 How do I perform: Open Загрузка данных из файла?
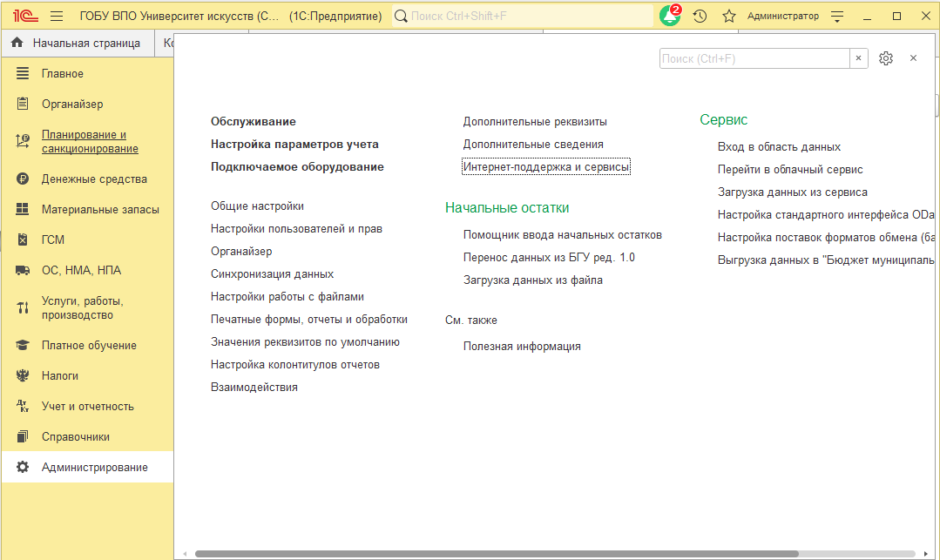(x=532, y=280)
